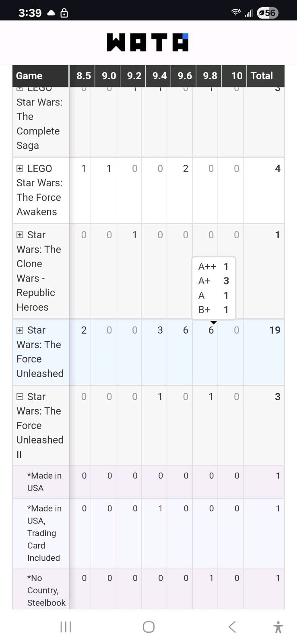Screen dimensions: 297x644
Task: Tap the Wi-Fi icon in status bar
Action: pyautogui.click(x=236, y=12)
